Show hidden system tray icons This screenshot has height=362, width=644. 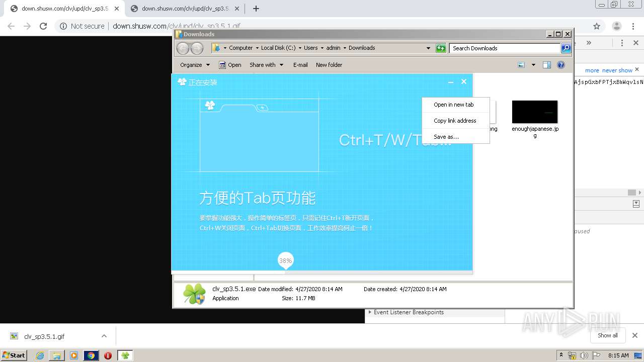(561, 355)
